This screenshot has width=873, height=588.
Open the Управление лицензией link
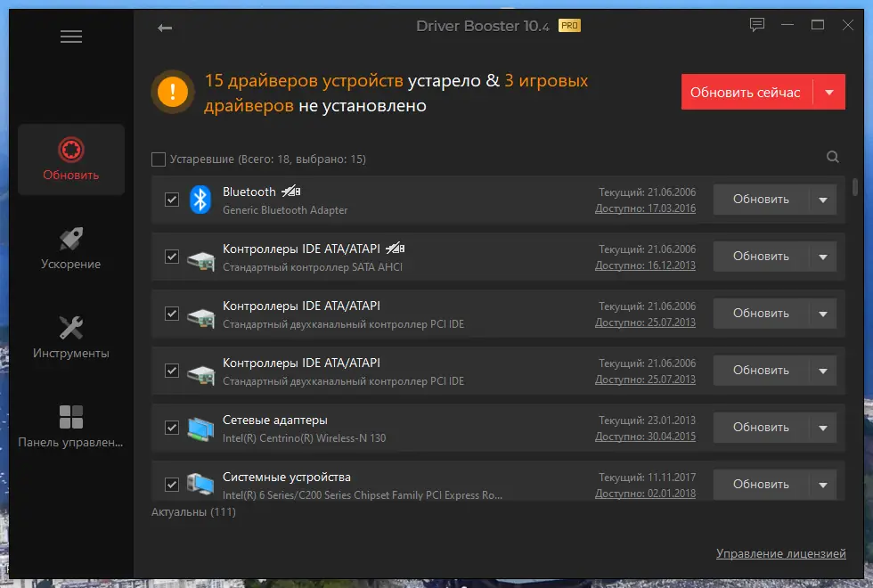[x=781, y=553]
